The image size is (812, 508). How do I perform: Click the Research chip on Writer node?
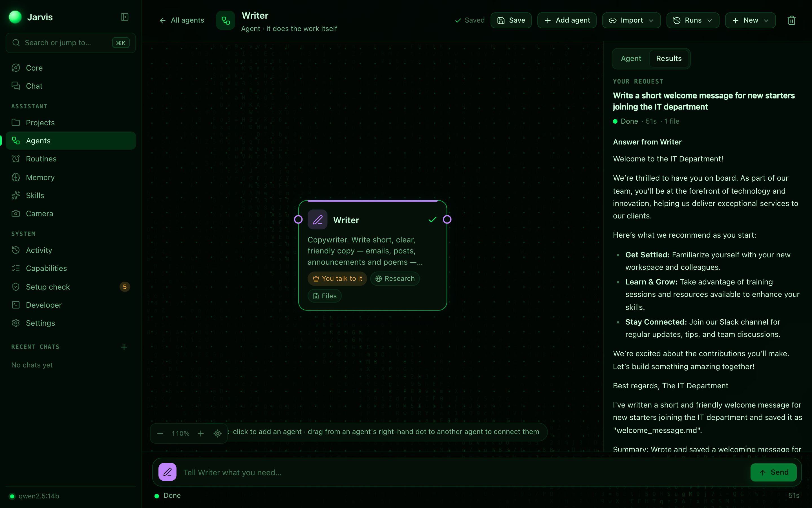click(395, 279)
